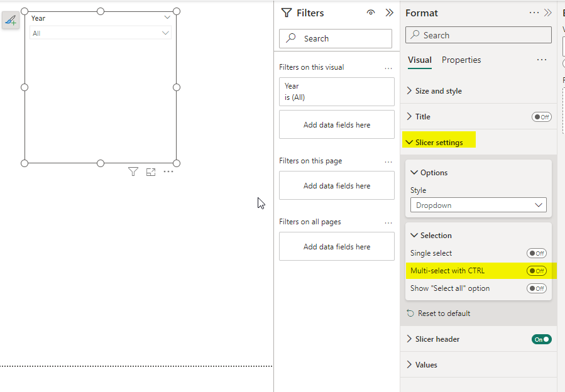The image size is (565, 392).
Task: Toggle Filters pane visibility eye icon
Action: click(370, 13)
